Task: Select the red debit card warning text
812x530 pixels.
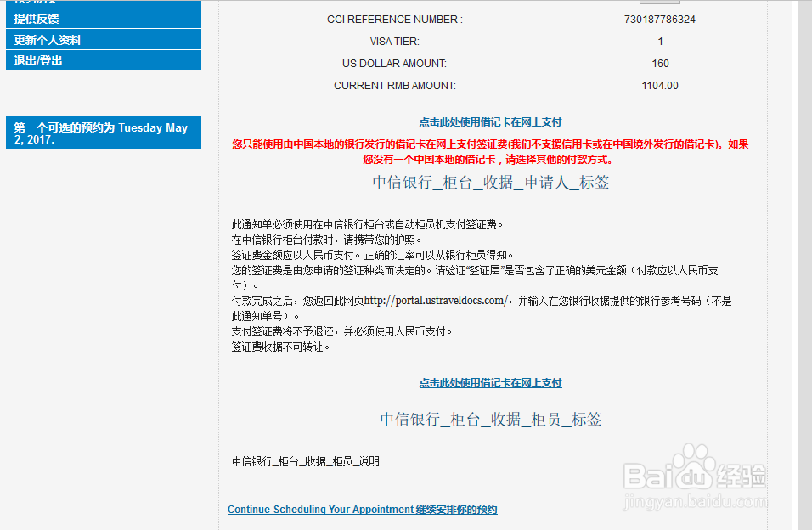Action: tap(490, 150)
